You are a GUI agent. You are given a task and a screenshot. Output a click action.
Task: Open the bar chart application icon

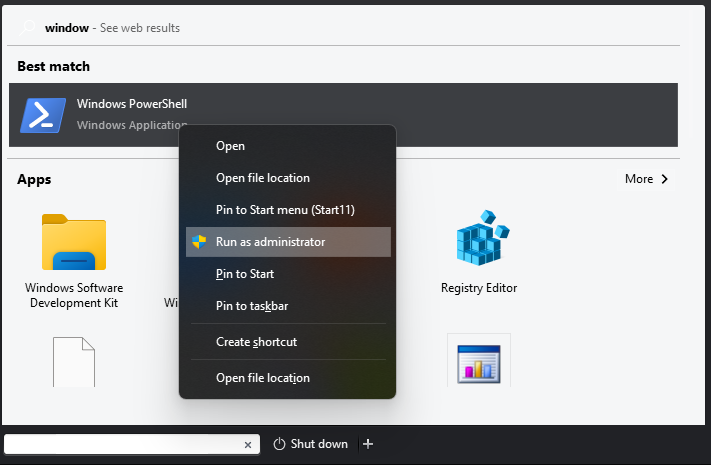pyautogui.click(x=479, y=364)
